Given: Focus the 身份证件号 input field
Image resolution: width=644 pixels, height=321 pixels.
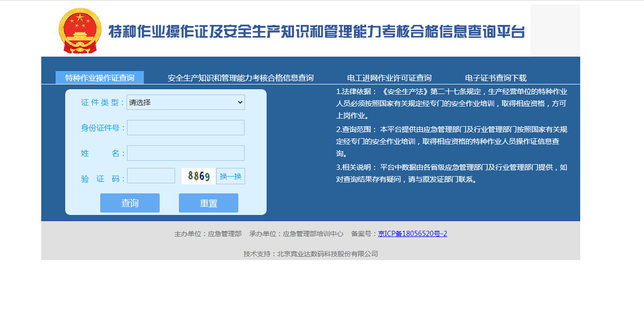Looking at the screenshot, I should (x=186, y=128).
